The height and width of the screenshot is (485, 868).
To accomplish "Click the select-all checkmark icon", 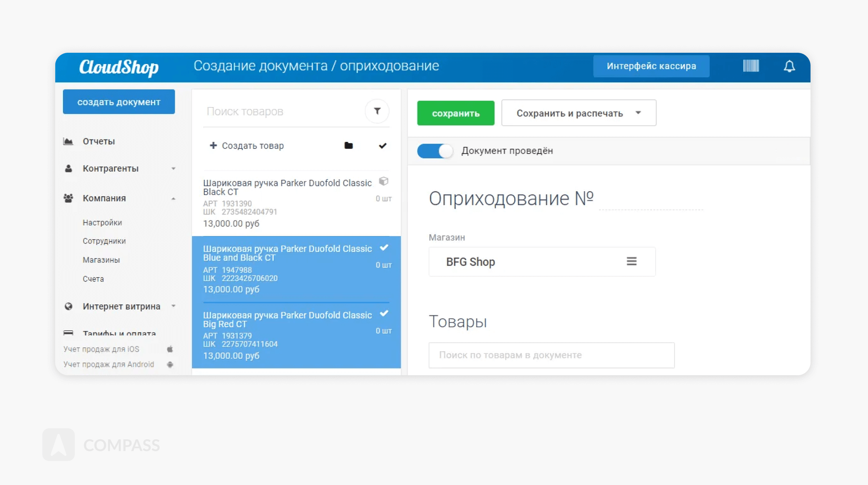I will pos(382,146).
